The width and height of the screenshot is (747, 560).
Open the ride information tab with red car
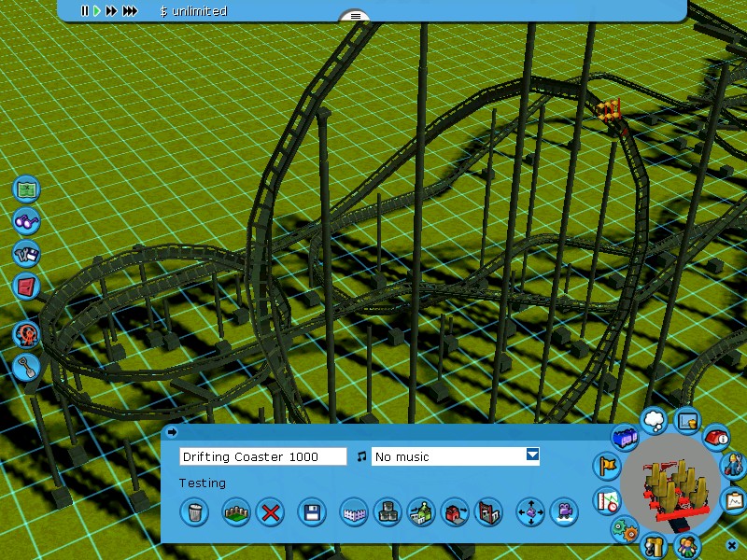pos(715,436)
